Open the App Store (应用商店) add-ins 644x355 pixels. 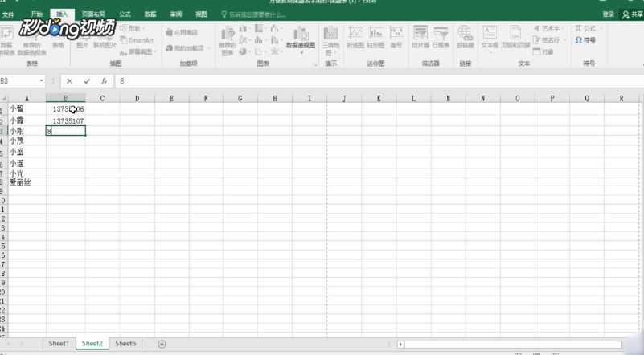pyautogui.click(x=182, y=32)
